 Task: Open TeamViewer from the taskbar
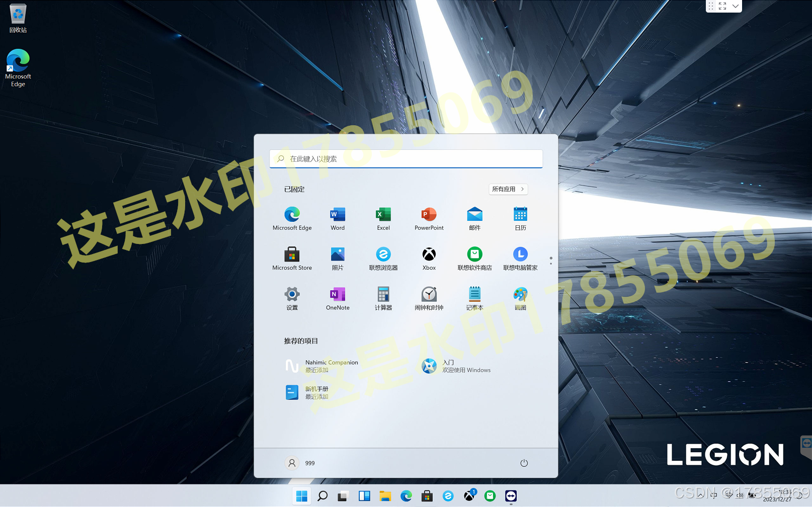(511, 496)
